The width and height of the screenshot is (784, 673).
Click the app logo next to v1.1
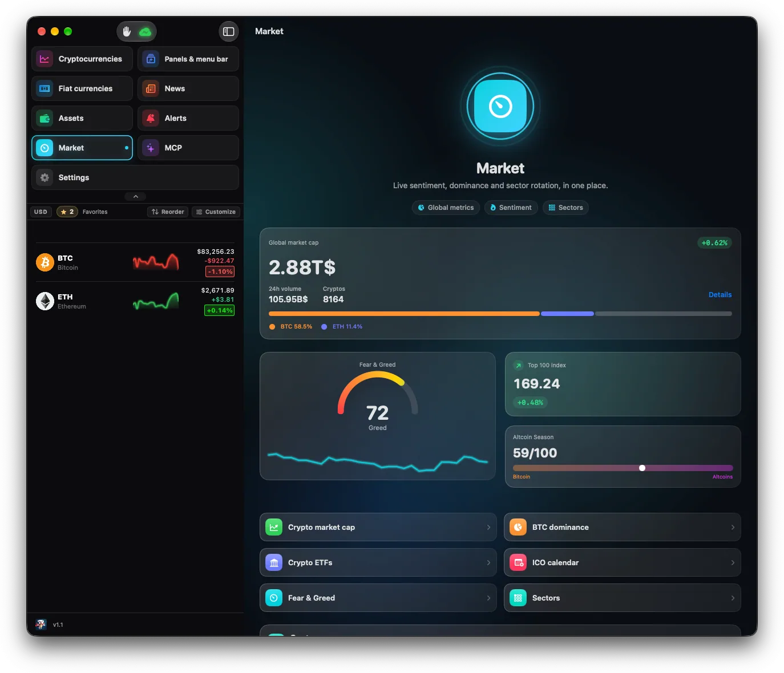[x=41, y=625]
